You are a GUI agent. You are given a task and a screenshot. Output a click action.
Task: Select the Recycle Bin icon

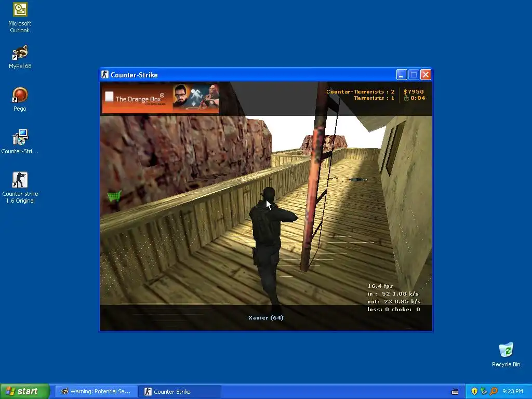pos(506,355)
